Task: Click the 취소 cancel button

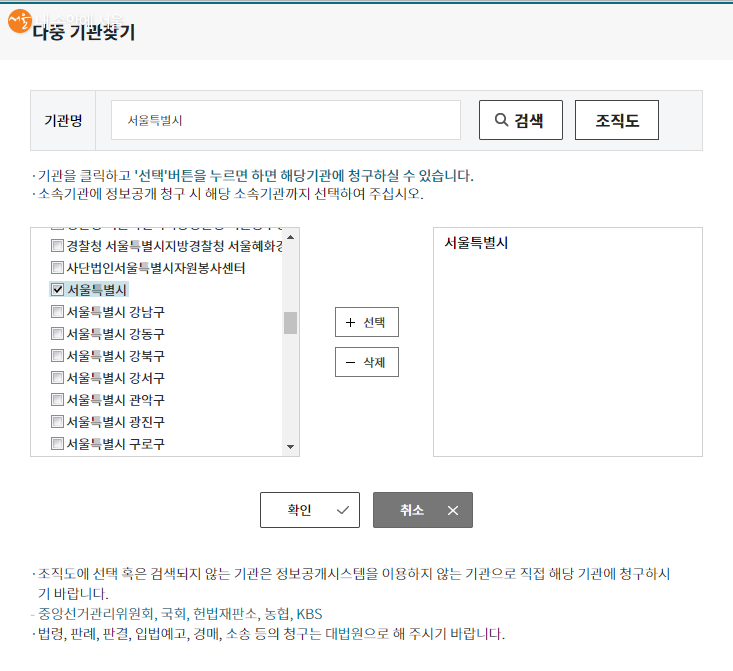Action: (x=422, y=510)
